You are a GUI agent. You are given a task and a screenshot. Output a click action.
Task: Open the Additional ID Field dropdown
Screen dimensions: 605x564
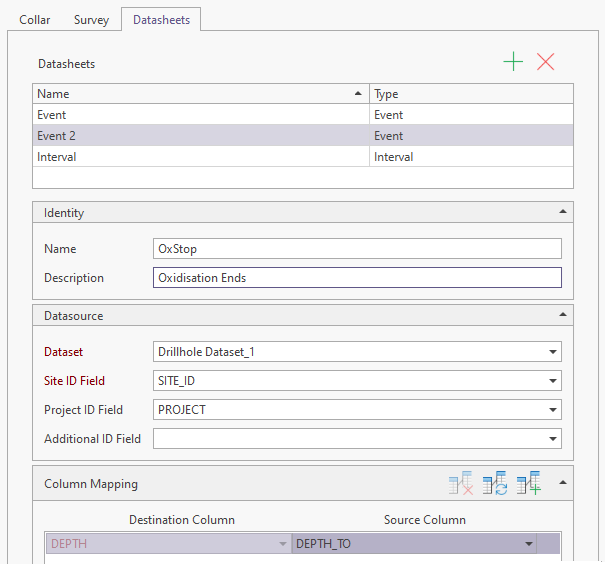click(x=553, y=439)
